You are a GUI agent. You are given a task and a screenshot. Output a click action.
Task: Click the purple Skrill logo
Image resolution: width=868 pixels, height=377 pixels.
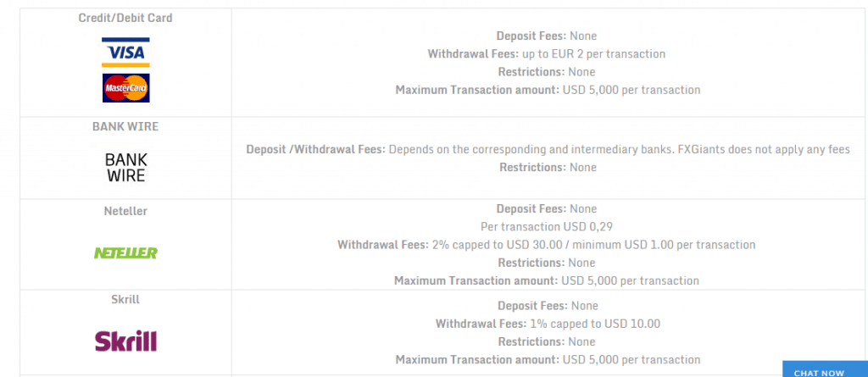125,341
